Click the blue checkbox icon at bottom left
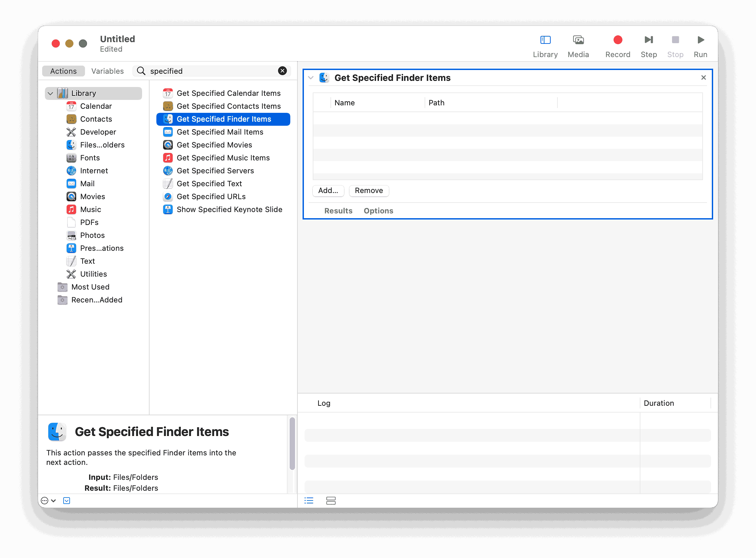Screen dimensions: 756x558 66,501
